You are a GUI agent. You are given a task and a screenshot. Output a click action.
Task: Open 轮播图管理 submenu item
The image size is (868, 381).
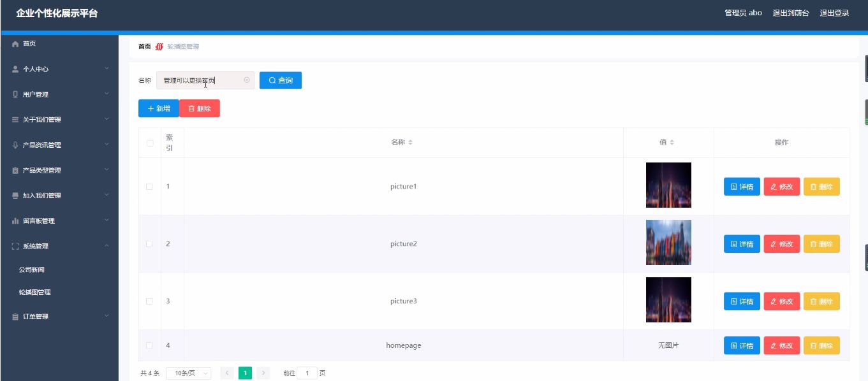pos(35,292)
